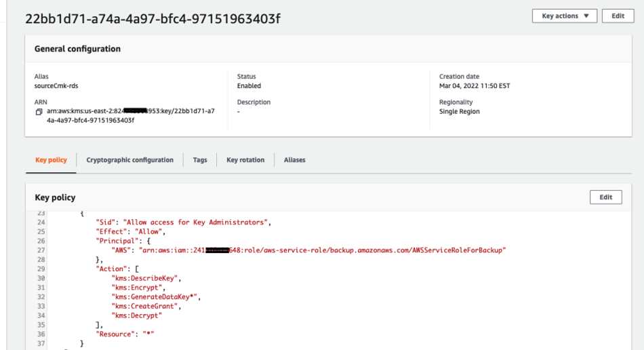This screenshot has height=350, width=644.
Task: Click the "Resource": "*" line in policy
Action: point(125,334)
